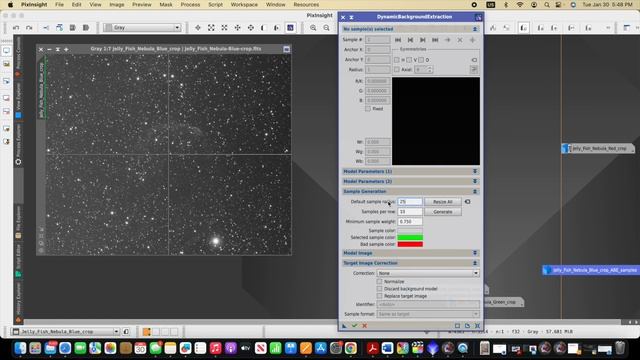Click the Samples per row field
Screen dimensions: 640x360
[410, 212]
